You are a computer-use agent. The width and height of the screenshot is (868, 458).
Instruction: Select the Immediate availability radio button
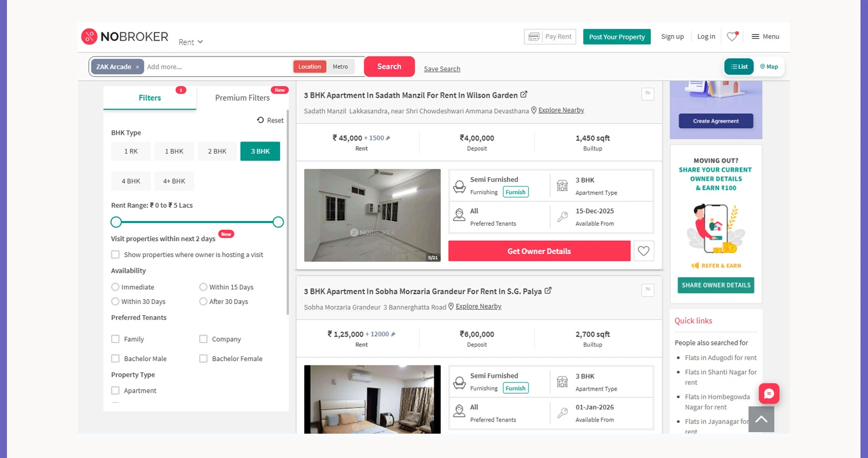coord(116,287)
